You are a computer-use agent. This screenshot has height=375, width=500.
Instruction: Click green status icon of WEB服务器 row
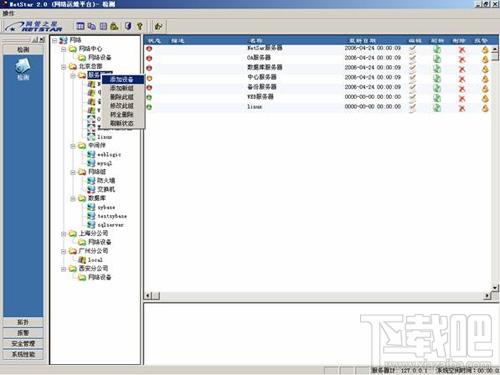coord(149,98)
